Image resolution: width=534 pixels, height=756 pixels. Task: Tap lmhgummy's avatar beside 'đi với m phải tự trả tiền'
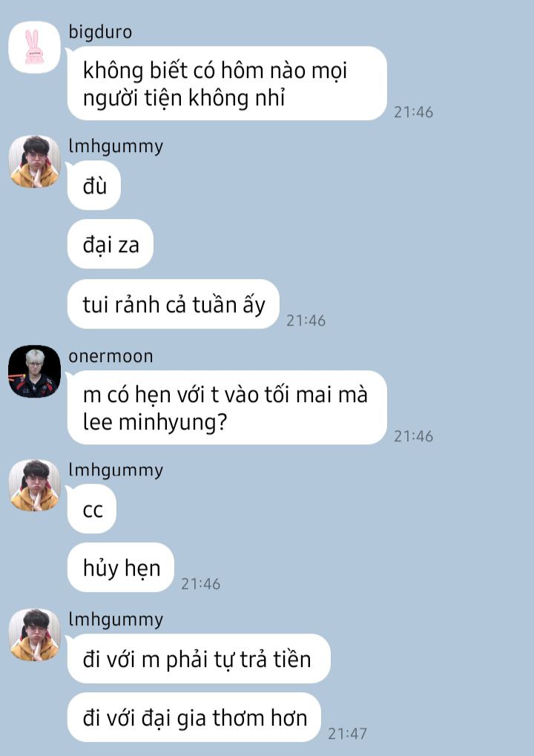point(34,634)
